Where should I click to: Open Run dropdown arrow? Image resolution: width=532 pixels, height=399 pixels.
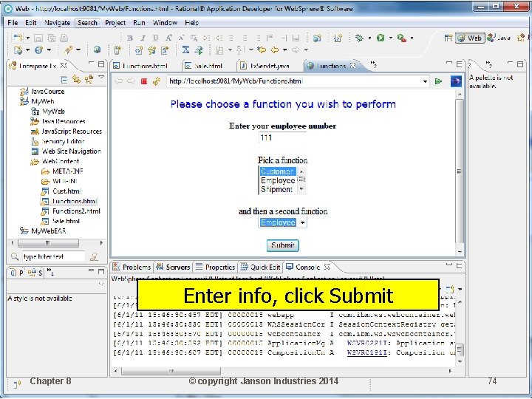click(x=391, y=38)
